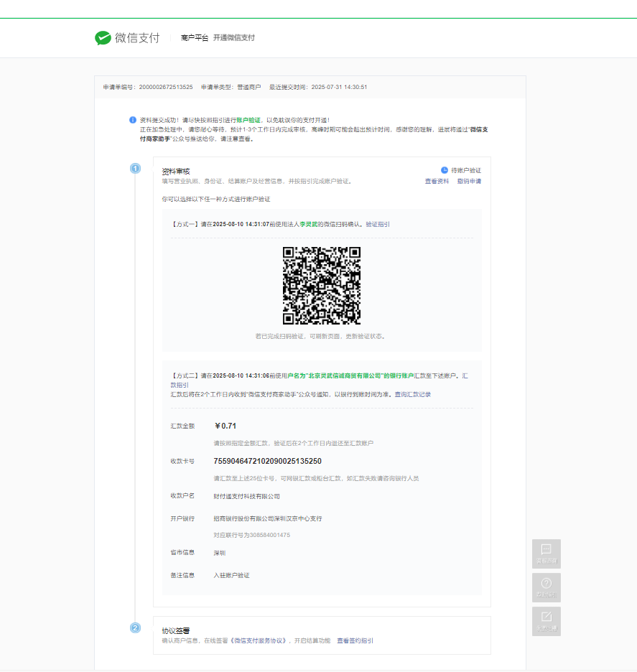Open the help guide question-mark button
Viewport: 637px width, 672px height.
(546, 587)
